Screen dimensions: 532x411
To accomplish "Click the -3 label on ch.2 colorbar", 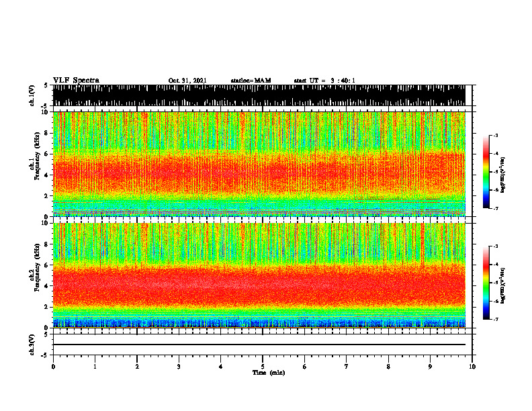I will 495,246.
